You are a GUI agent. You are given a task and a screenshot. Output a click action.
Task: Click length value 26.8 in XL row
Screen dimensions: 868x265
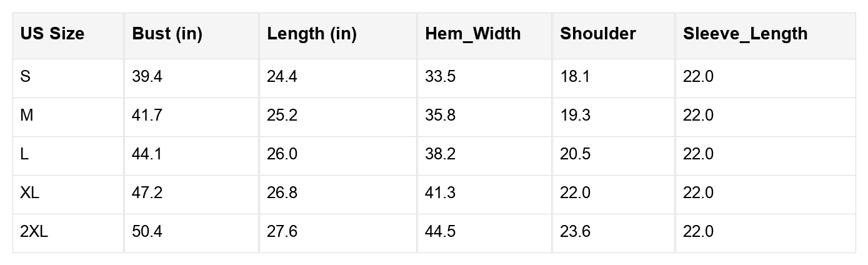282,193
